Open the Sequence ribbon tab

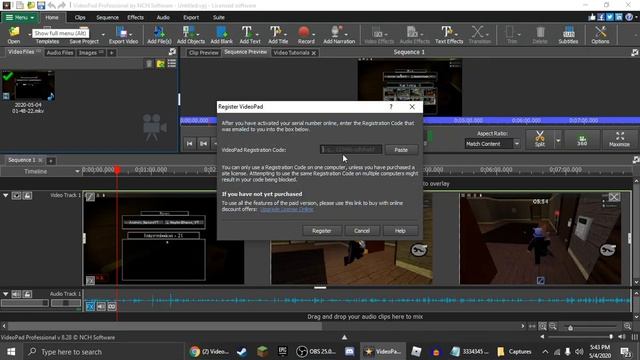107,18
